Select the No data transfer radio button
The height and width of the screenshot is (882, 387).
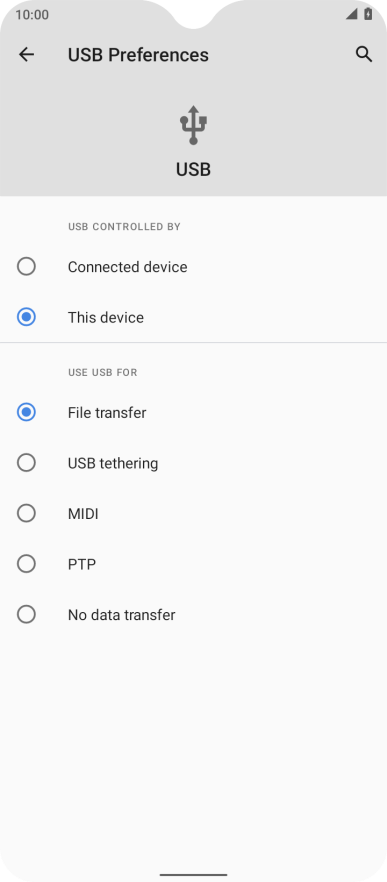click(x=26, y=614)
